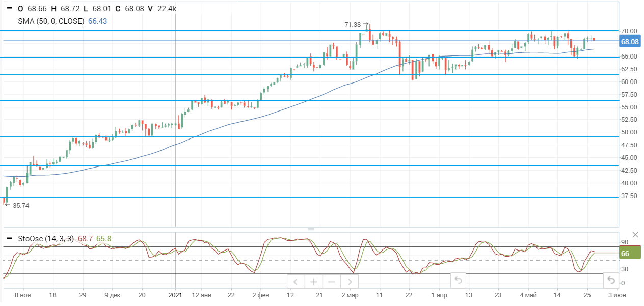Zoom in using the plus button
The height and width of the screenshot is (306, 644).
point(314,282)
